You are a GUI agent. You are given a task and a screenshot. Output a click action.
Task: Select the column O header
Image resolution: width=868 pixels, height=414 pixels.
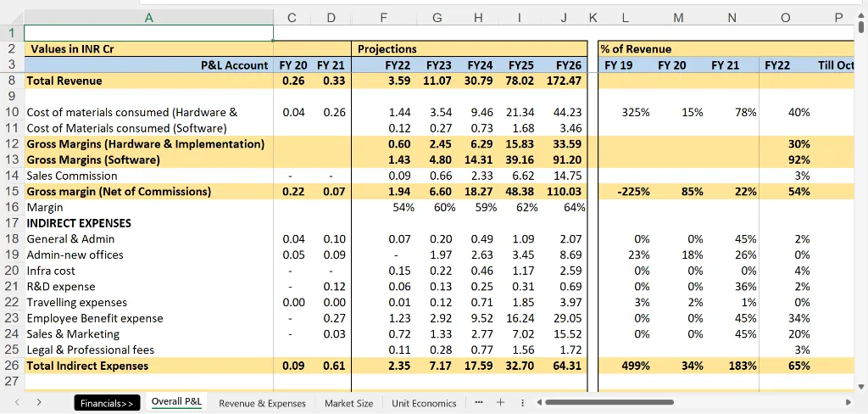(x=785, y=17)
